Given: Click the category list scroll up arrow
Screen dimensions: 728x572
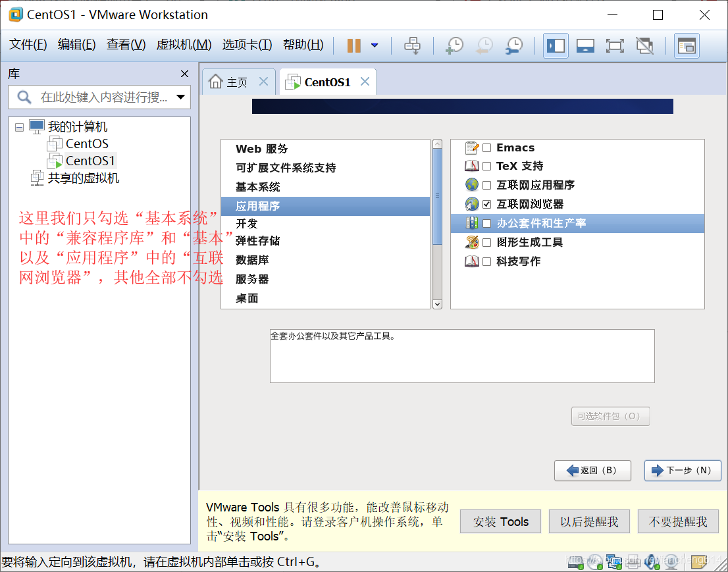Looking at the screenshot, I should (x=437, y=144).
